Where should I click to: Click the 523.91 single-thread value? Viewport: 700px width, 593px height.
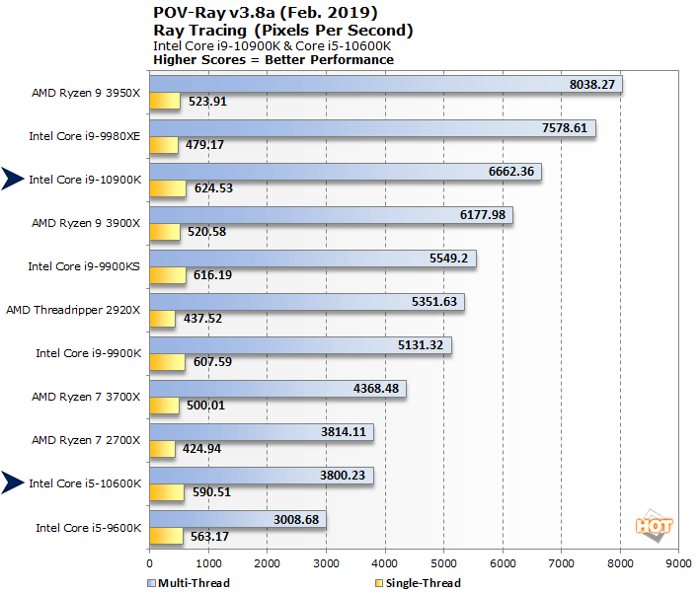tap(207, 102)
